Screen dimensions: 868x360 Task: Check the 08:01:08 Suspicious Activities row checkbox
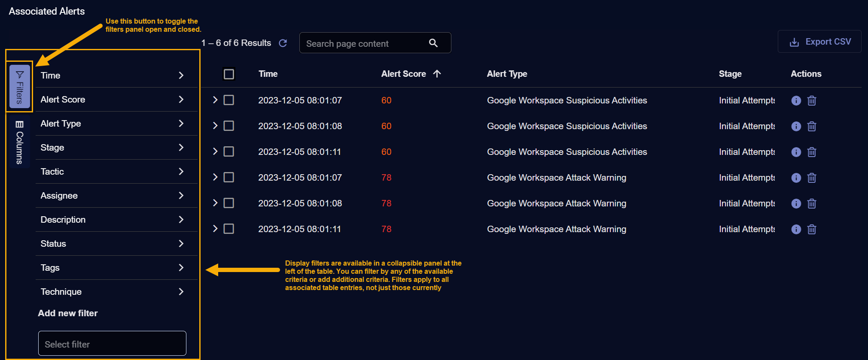229,126
